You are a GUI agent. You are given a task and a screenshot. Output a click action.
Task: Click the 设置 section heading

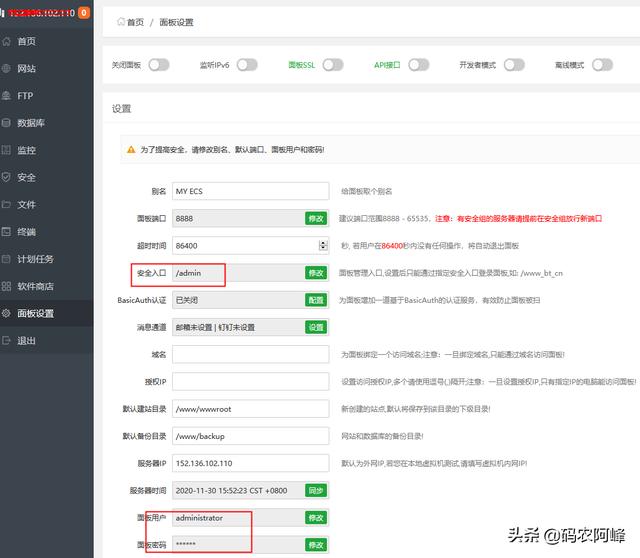[x=121, y=109]
